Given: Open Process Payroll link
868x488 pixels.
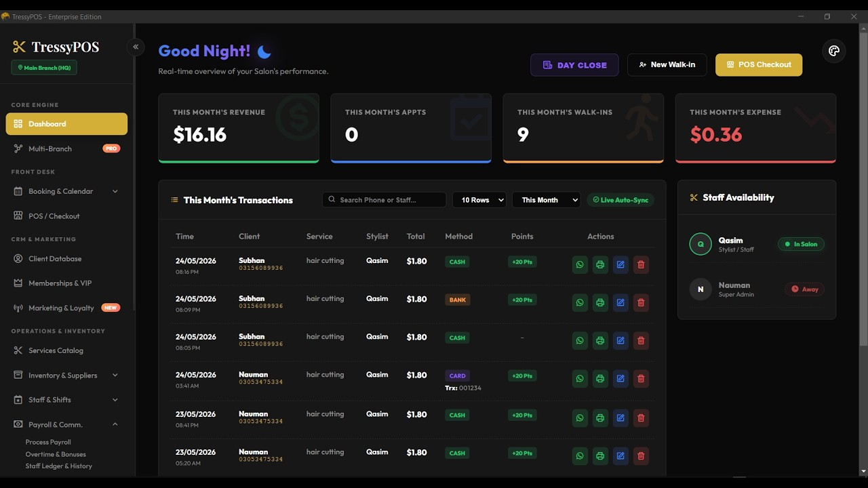Looking at the screenshot, I should pos(48,442).
